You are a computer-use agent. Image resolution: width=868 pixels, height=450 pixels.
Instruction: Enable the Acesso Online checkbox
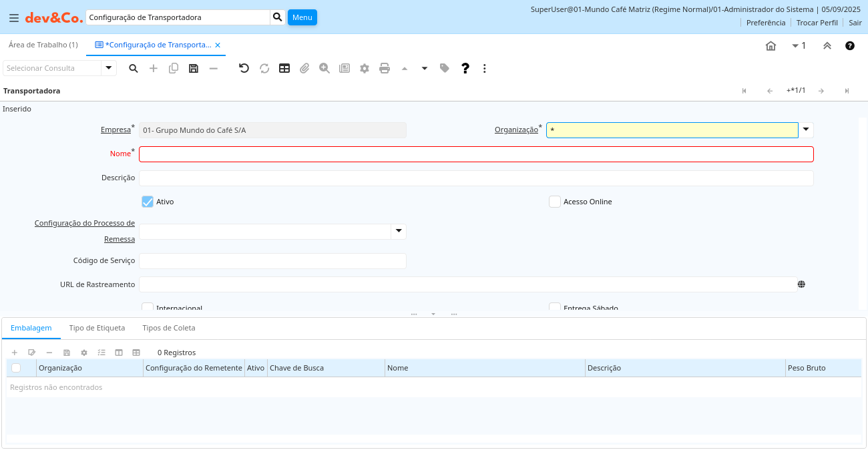(x=555, y=202)
